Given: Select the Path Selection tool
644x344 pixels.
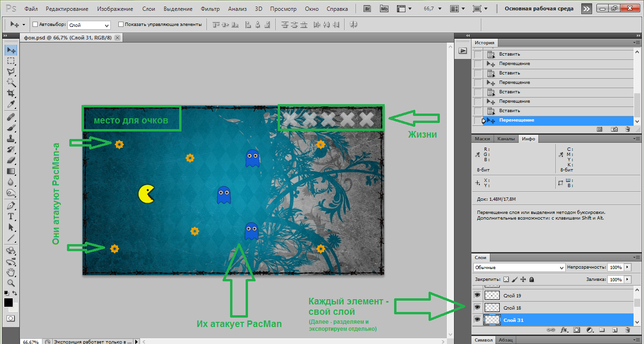Looking at the screenshot, I should point(11,227).
